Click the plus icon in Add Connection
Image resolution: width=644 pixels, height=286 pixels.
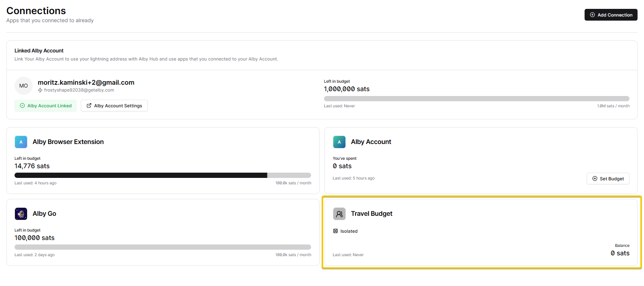(x=592, y=15)
